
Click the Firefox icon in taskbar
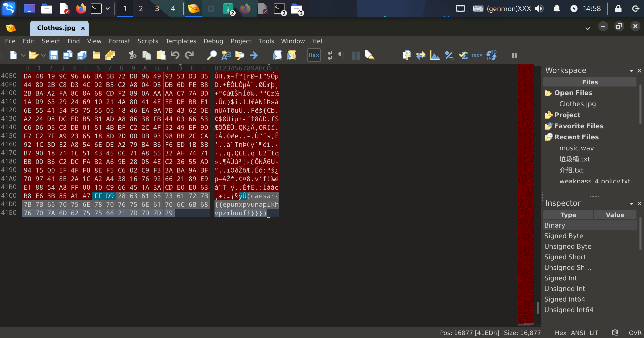point(81,9)
